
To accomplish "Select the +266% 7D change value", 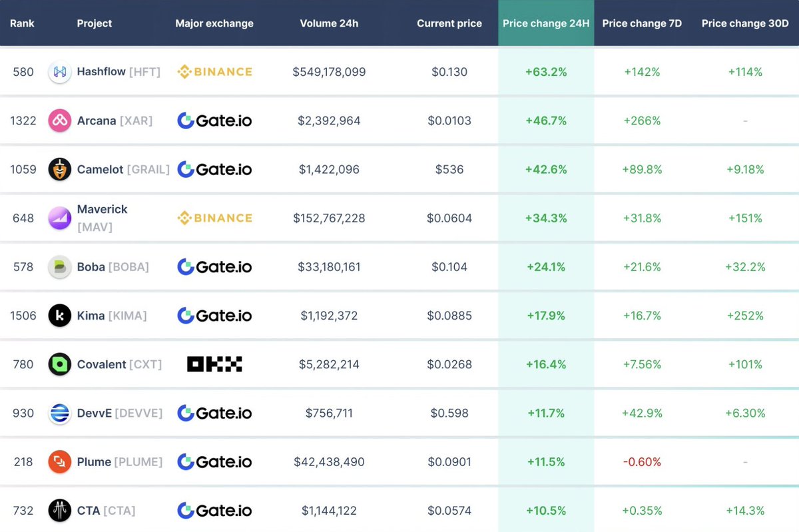I will pos(642,121).
